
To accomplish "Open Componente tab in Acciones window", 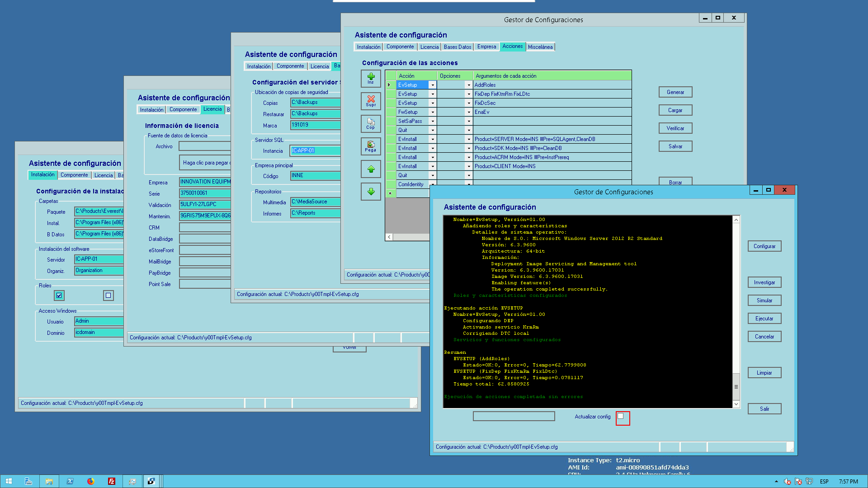I will point(400,47).
